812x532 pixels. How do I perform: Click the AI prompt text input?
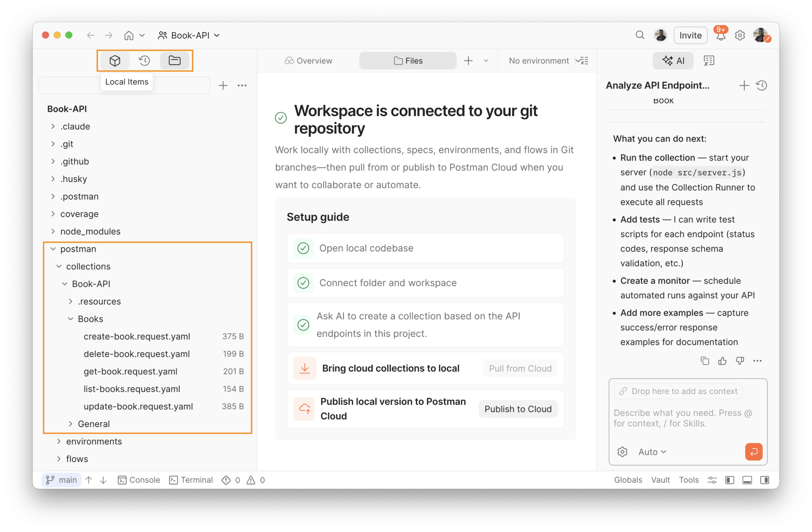coord(688,418)
